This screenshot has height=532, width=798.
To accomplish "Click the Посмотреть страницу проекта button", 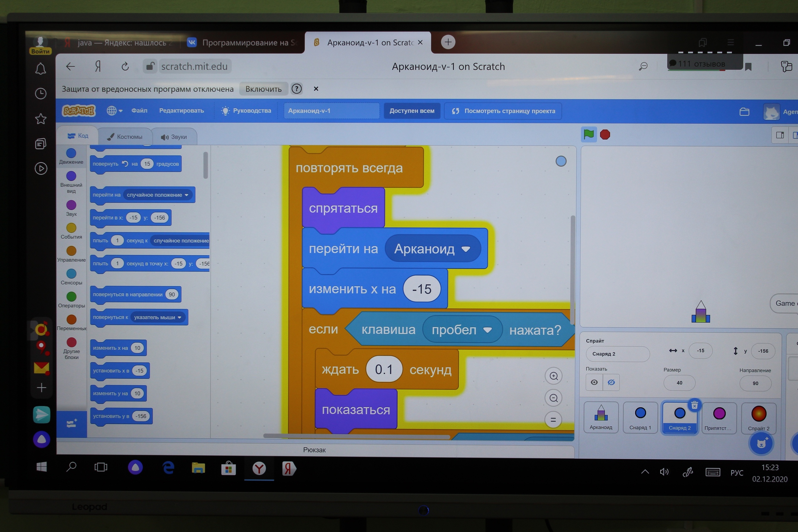I will pos(503,111).
